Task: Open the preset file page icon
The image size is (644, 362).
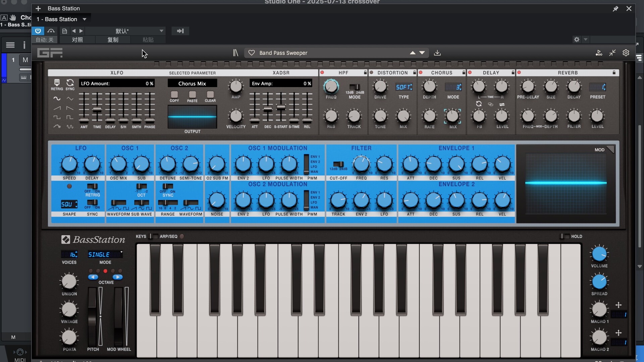Action: (64, 31)
